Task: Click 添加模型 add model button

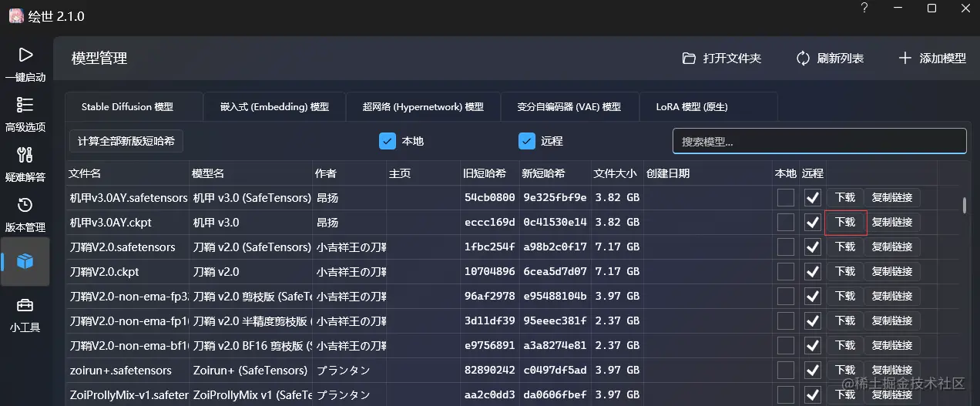Action: (x=932, y=59)
